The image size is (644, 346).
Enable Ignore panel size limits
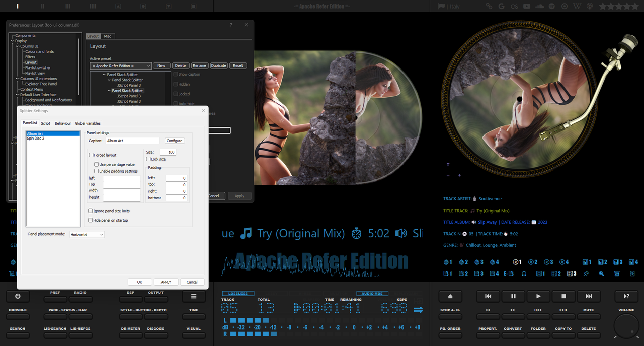(91, 211)
